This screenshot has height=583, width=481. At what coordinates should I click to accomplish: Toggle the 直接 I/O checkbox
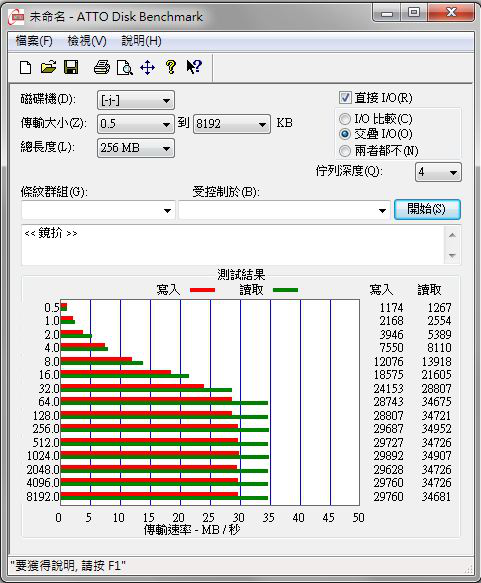click(345, 98)
